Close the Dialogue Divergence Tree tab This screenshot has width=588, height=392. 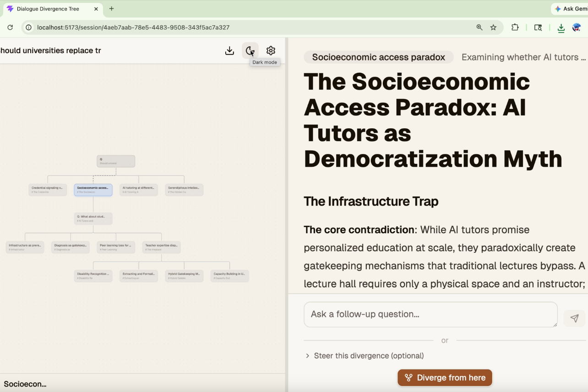click(96, 9)
